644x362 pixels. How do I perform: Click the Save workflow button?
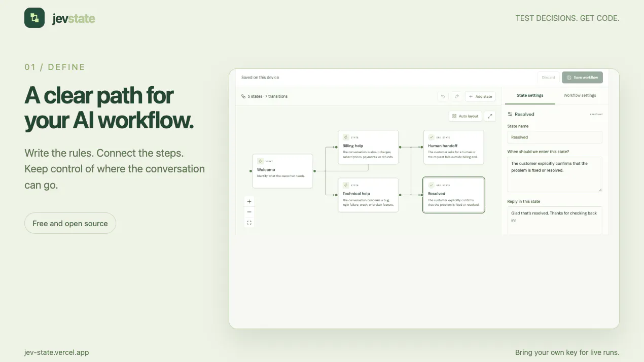pos(582,78)
